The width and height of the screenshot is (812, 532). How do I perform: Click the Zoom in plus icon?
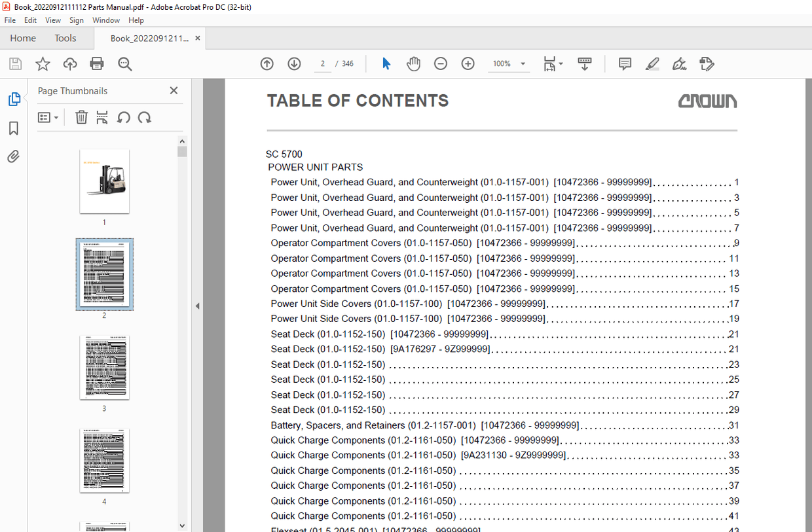(x=468, y=63)
